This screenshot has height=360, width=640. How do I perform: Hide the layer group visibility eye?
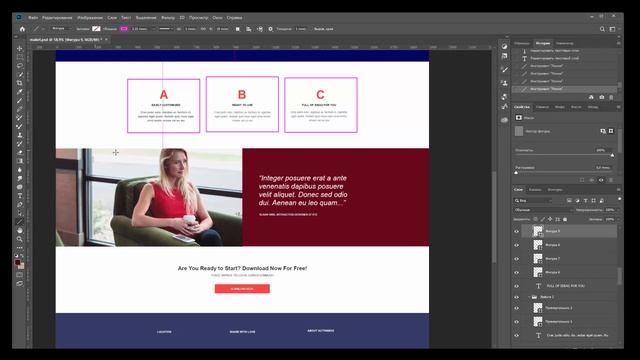[516, 297]
